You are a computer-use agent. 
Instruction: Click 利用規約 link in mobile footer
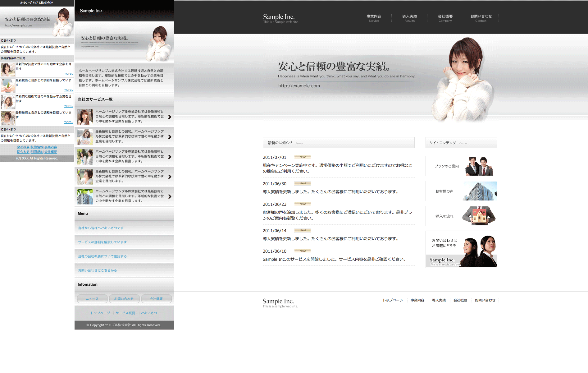pyautogui.click(x=37, y=152)
